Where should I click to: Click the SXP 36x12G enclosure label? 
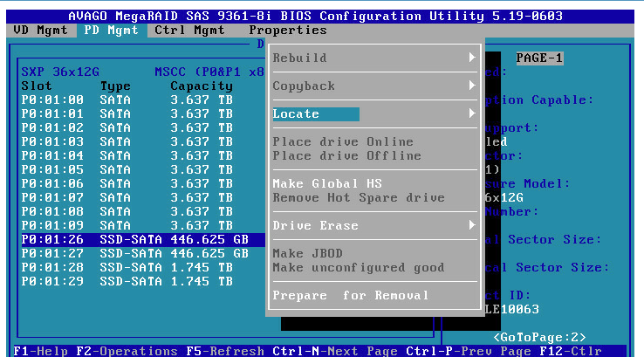60,72
